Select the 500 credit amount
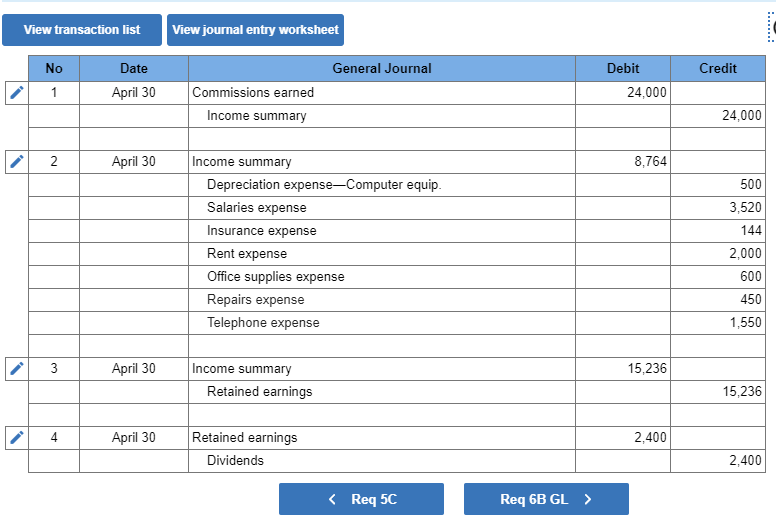This screenshot has height=526, width=776. click(x=718, y=185)
